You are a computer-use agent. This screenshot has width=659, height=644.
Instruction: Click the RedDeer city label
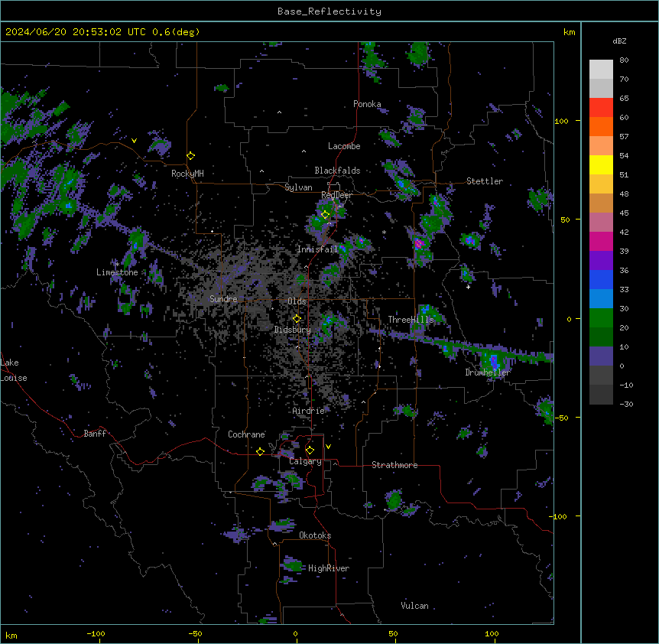(x=336, y=195)
